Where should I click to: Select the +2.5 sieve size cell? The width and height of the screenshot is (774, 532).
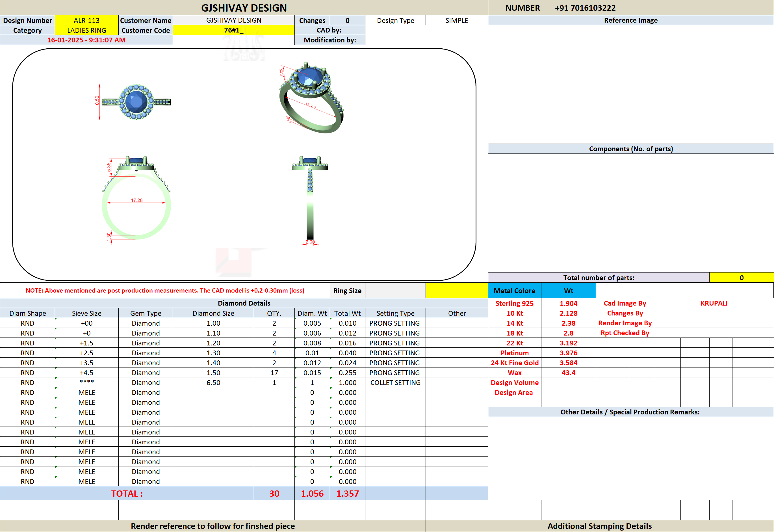(x=87, y=353)
